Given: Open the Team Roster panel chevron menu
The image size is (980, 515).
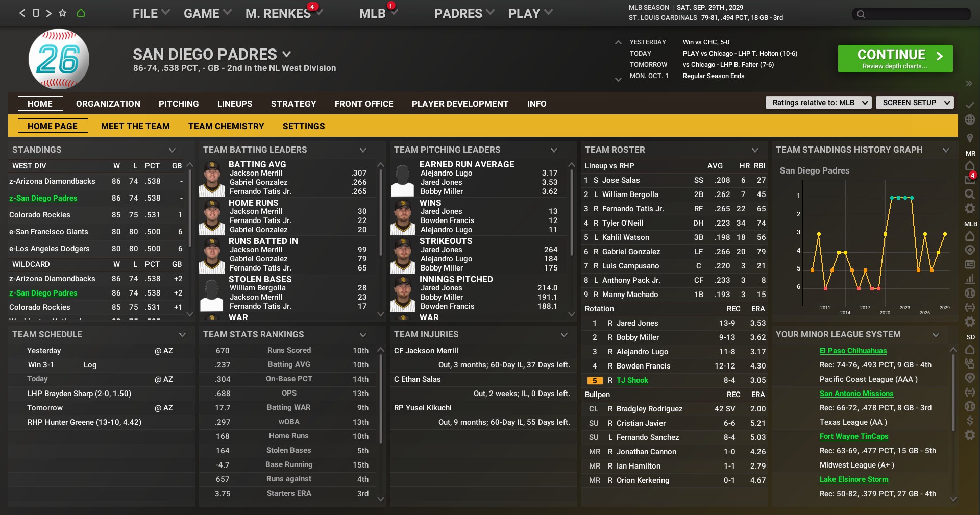Looking at the screenshot, I should [754, 150].
